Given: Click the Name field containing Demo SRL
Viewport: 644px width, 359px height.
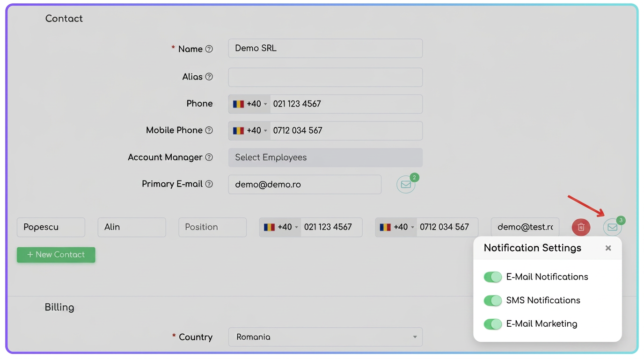Looking at the screenshot, I should 325,49.
